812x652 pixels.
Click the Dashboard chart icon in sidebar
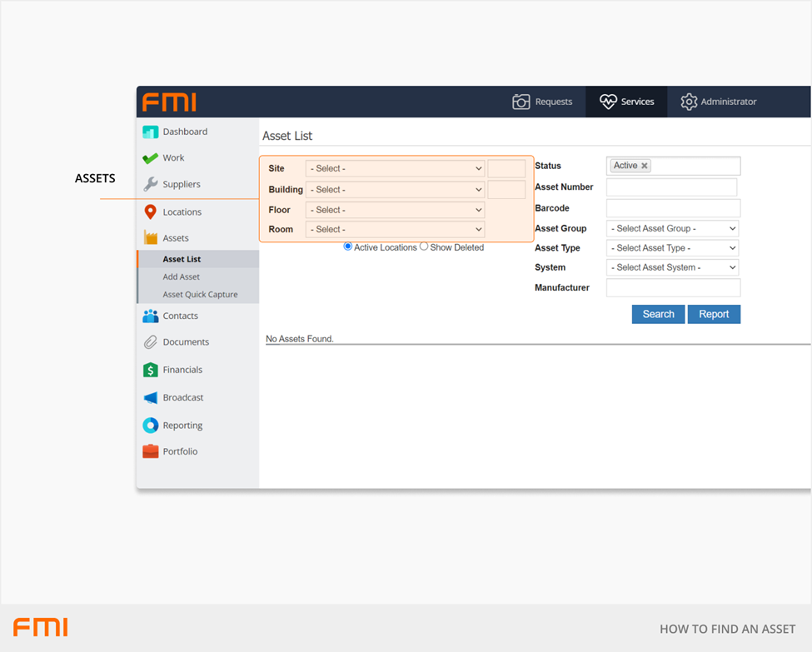(x=150, y=132)
